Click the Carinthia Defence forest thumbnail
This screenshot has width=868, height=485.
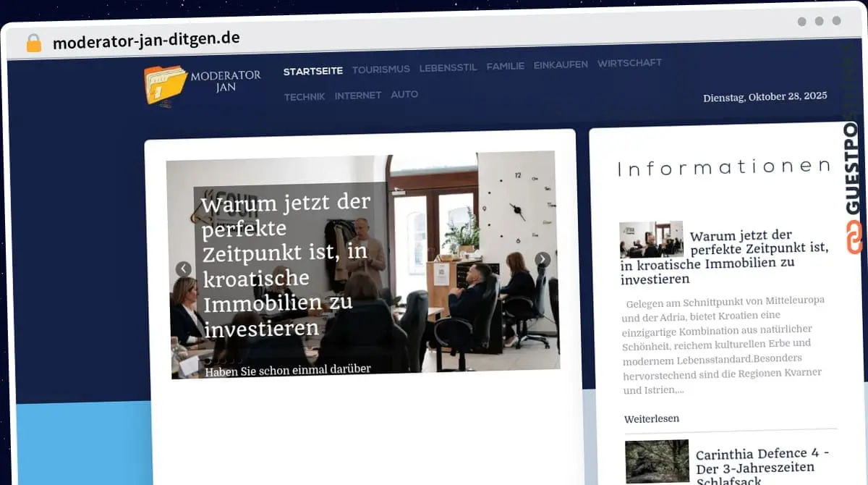tap(657, 461)
